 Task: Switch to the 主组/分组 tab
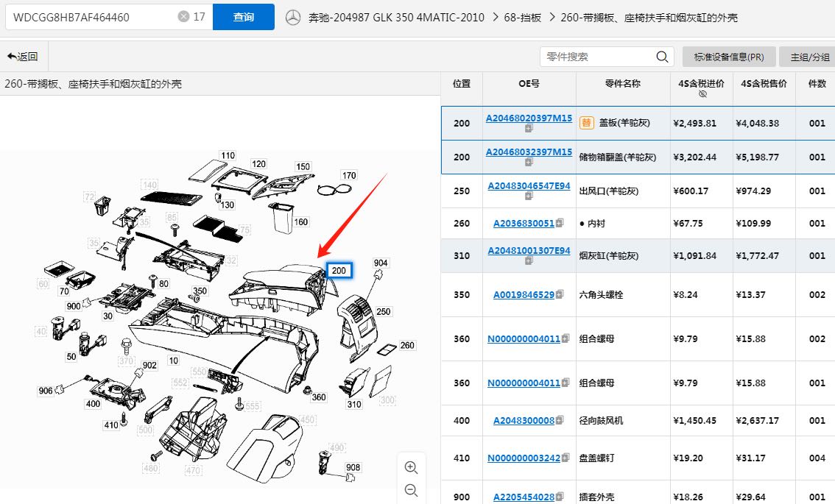coord(810,57)
